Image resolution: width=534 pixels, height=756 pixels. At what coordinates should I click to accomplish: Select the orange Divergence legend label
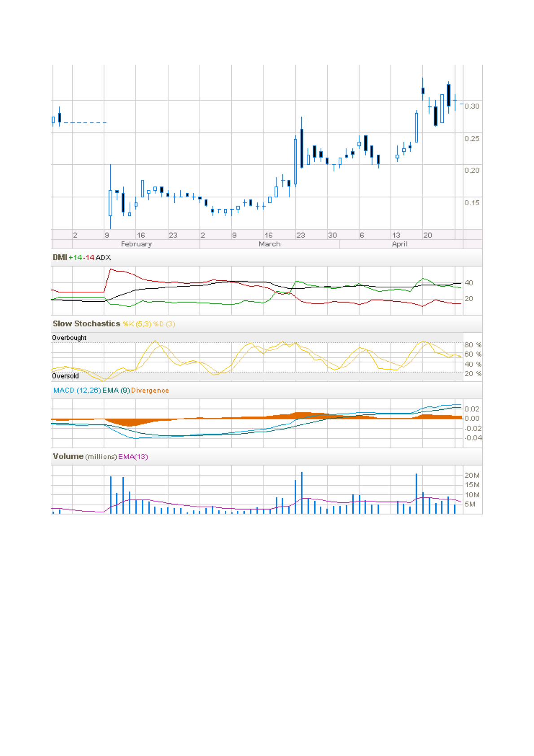[x=150, y=391]
